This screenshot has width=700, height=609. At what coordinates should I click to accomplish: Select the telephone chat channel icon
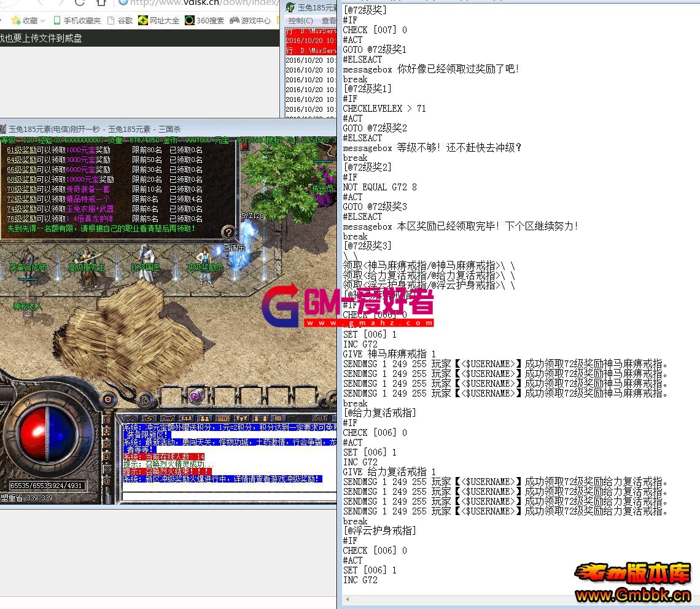[168, 418]
